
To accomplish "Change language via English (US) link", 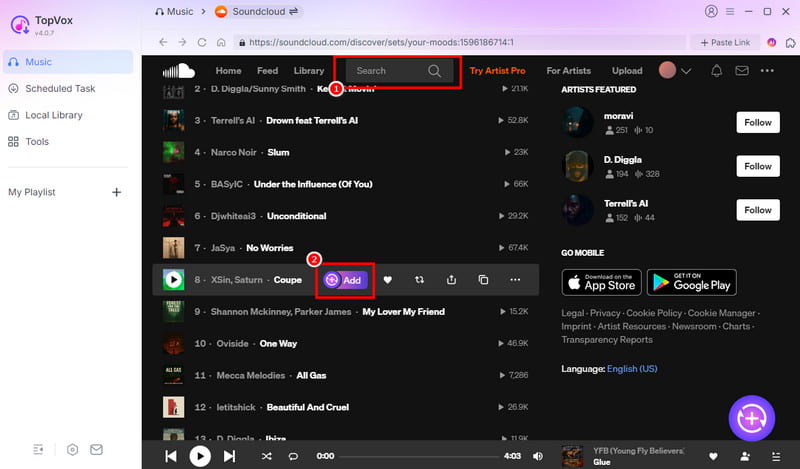I will coord(632,368).
